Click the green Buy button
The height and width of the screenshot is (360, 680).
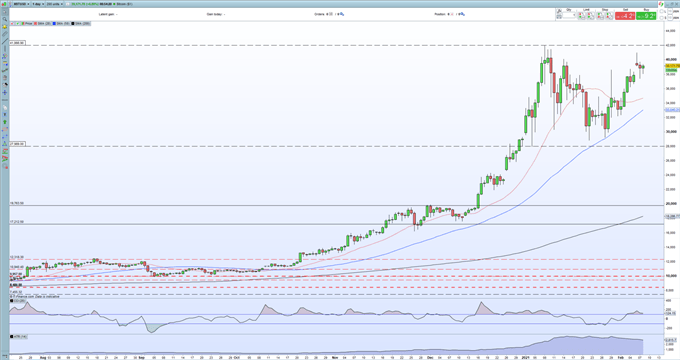pyautogui.click(x=646, y=16)
